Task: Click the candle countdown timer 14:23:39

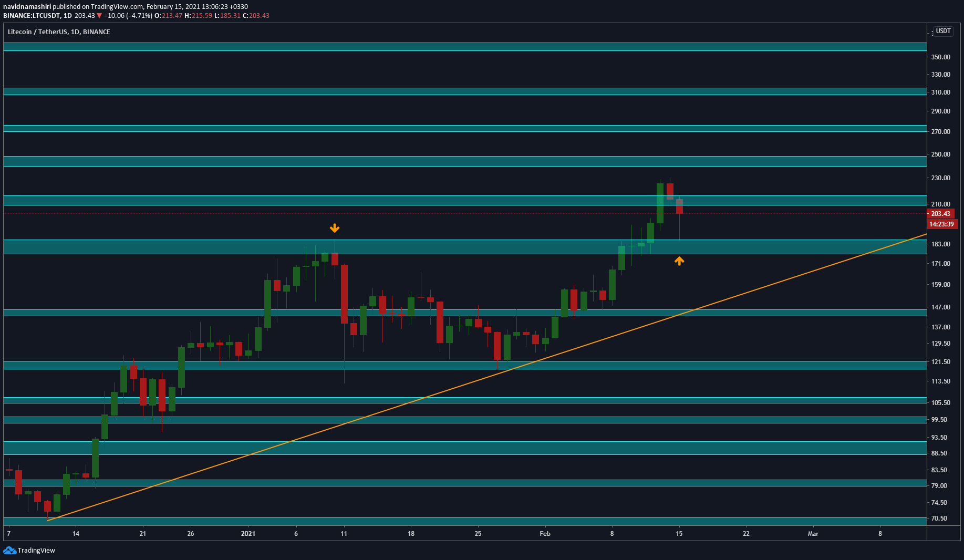Action: tap(941, 224)
